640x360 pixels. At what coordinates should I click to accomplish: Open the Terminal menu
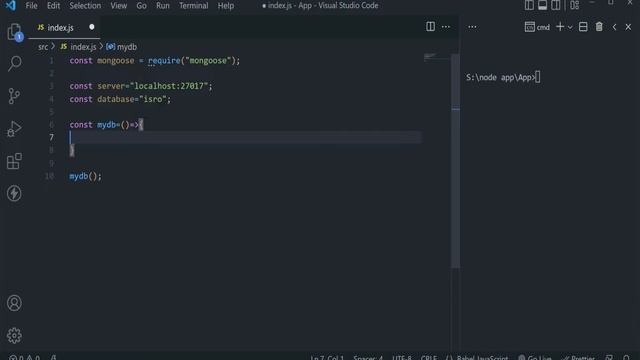(193, 6)
